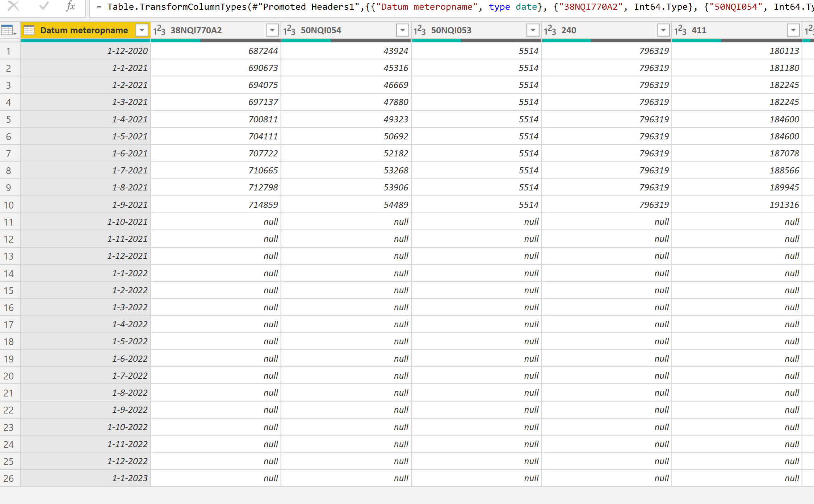
Task: Cancel formula edit with X icon
Action: pyautogui.click(x=13, y=6)
